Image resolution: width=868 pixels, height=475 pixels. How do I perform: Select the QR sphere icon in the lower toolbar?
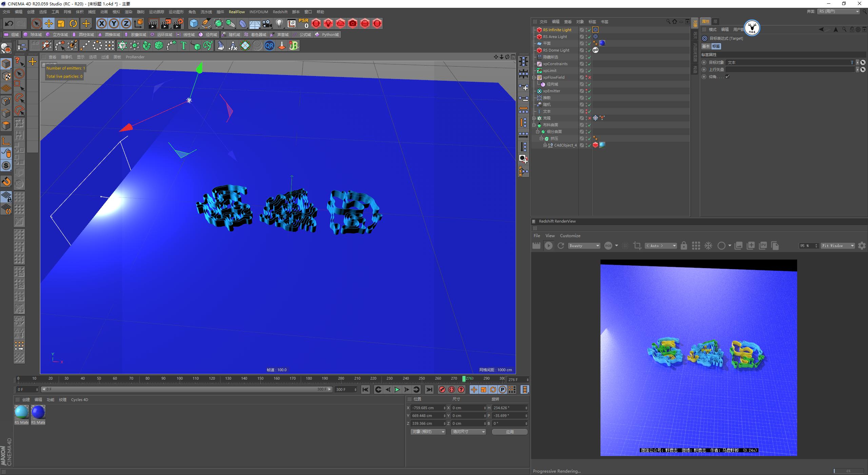click(270, 45)
